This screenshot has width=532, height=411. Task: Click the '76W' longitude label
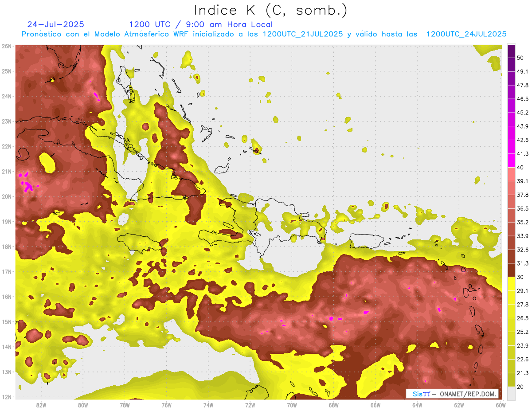(x=167, y=405)
